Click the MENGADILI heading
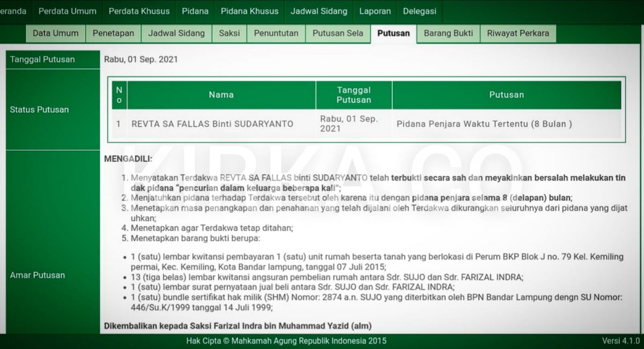 click(x=128, y=159)
